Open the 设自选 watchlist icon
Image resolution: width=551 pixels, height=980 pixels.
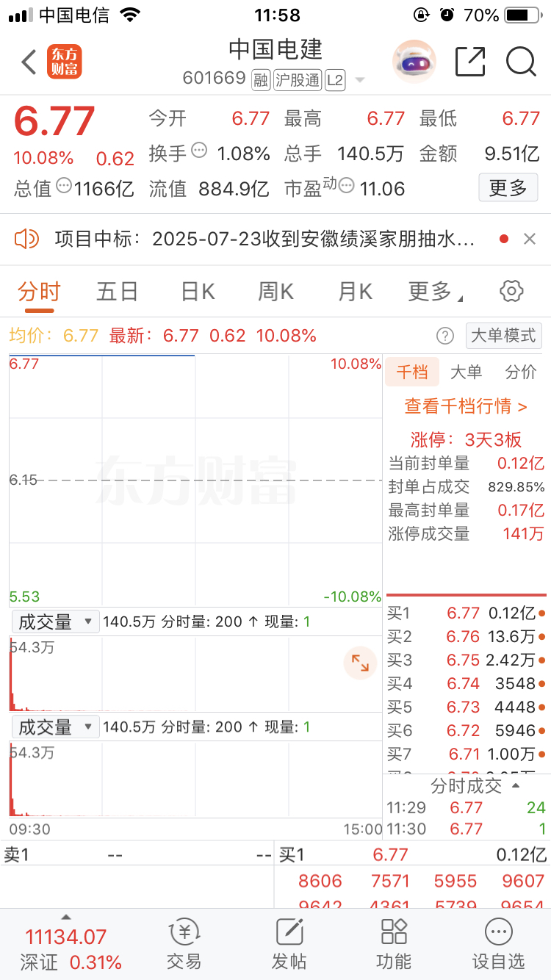tap(499, 944)
